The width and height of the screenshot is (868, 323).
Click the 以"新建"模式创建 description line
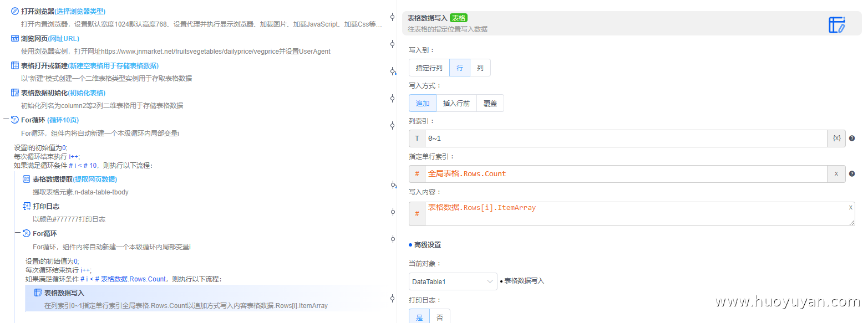[106, 79]
